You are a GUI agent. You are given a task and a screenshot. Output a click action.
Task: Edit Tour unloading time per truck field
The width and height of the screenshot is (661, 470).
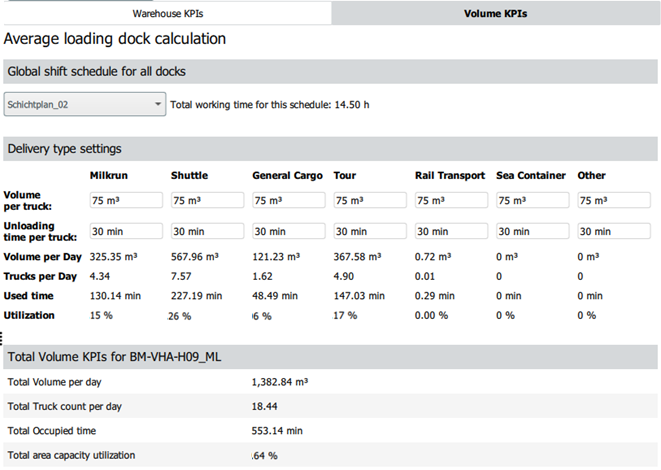pos(370,231)
